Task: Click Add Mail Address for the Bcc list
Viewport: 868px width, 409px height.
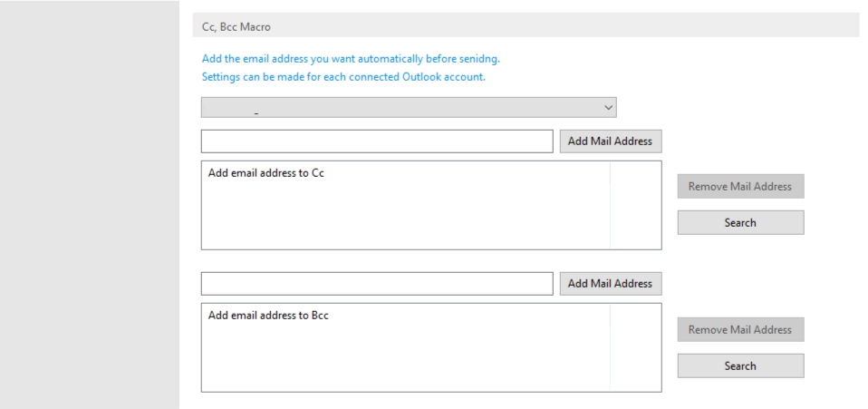Action: point(610,284)
